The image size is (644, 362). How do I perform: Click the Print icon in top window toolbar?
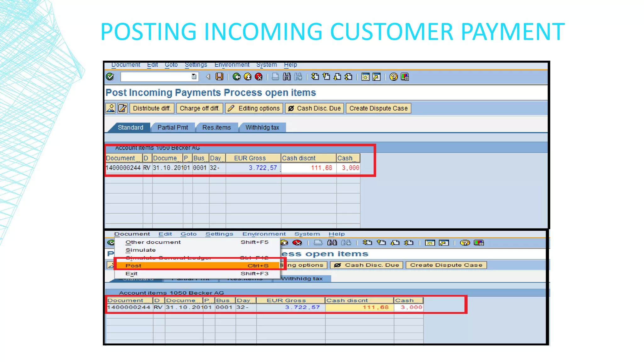tap(275, 77)
